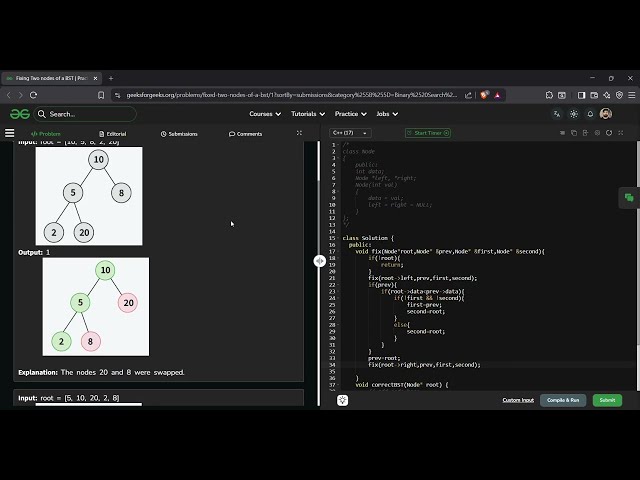View site information icon in address bar

point(118,95)
